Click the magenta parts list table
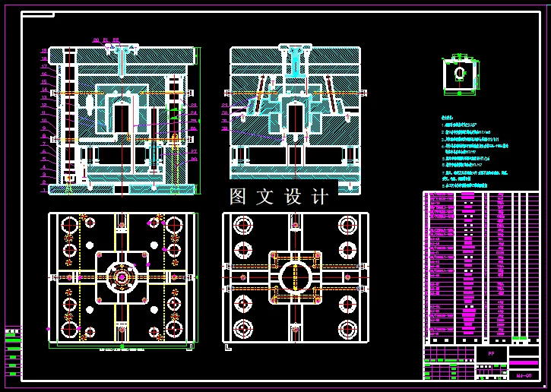 click(481, 267)
